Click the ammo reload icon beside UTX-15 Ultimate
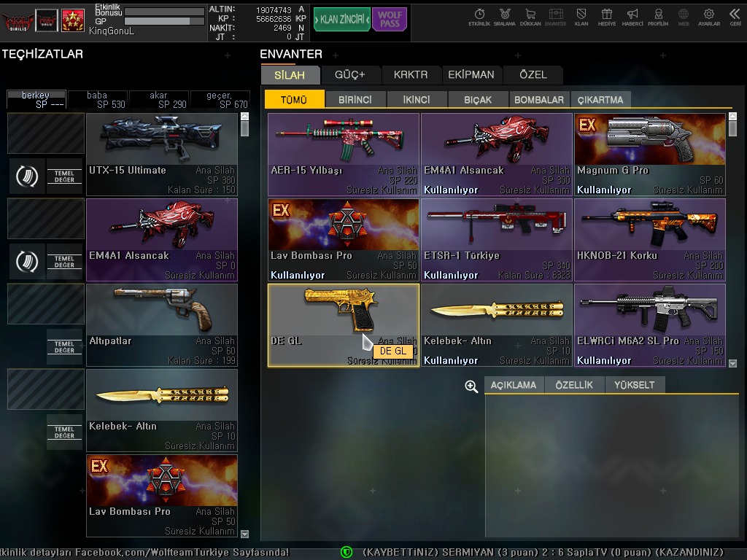 point(27,176)
